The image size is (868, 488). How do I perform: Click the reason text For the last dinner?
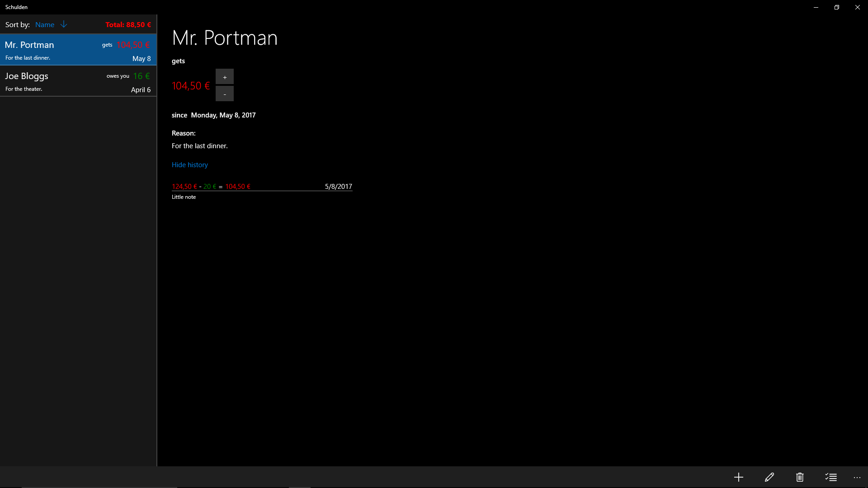tap(199, 146)
